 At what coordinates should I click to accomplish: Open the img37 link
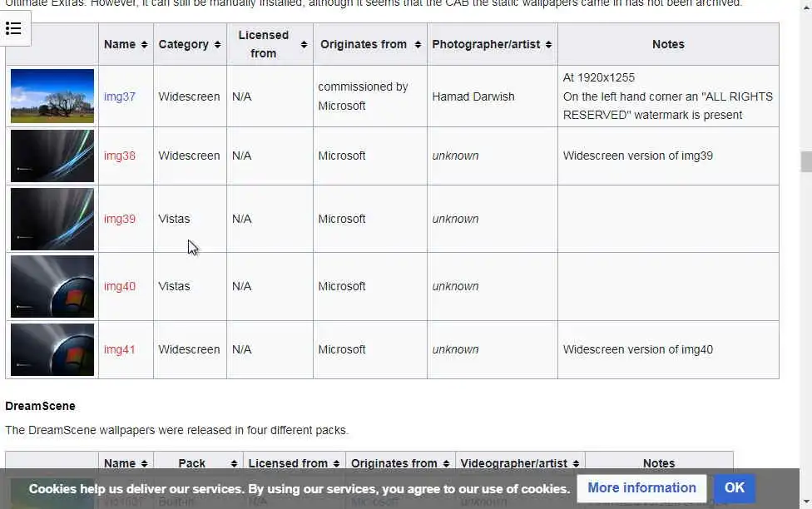(120, 96)
